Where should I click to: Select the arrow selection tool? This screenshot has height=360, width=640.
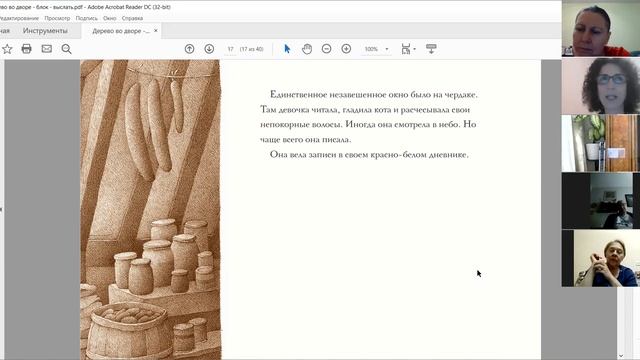tap(287, 49)
